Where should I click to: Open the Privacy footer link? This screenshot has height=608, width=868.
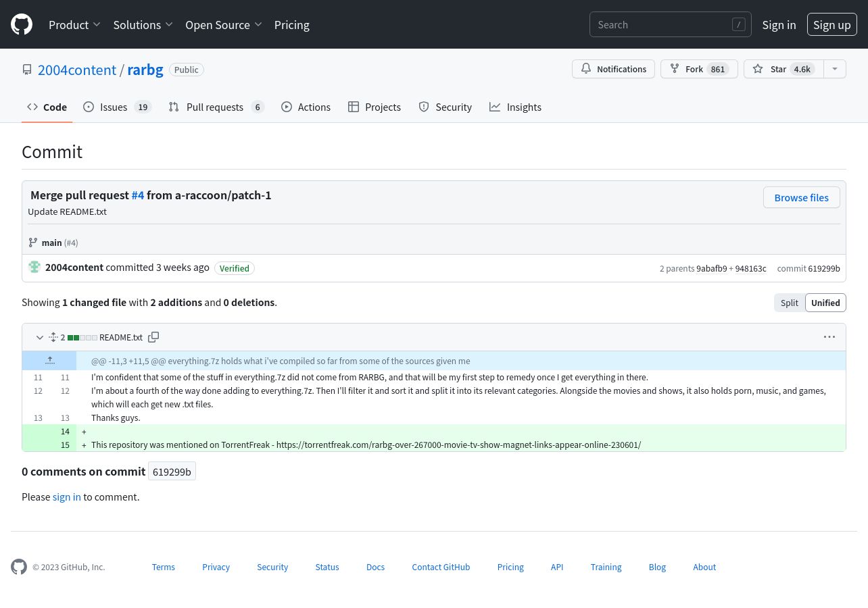tap(216, 567)
